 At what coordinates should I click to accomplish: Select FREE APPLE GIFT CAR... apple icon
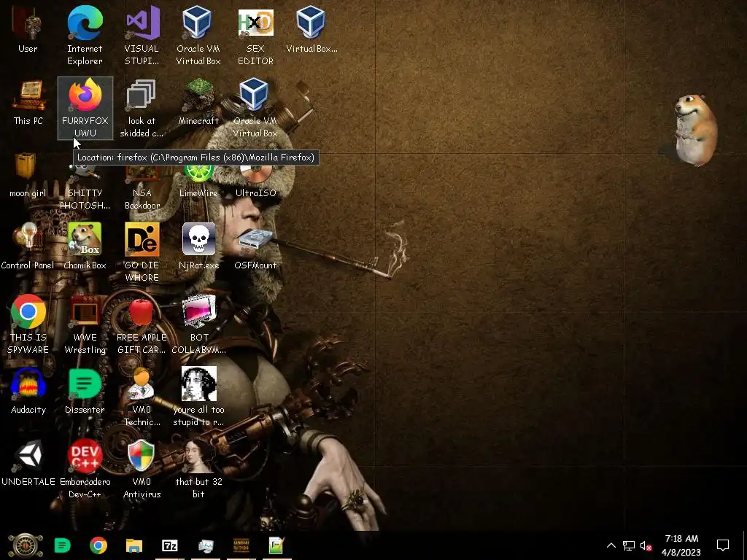point(142,324)
